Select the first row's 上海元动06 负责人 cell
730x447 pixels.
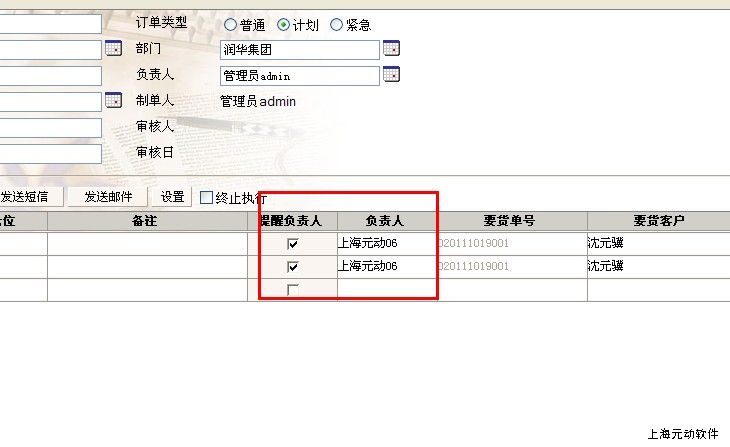pos(385,243)
